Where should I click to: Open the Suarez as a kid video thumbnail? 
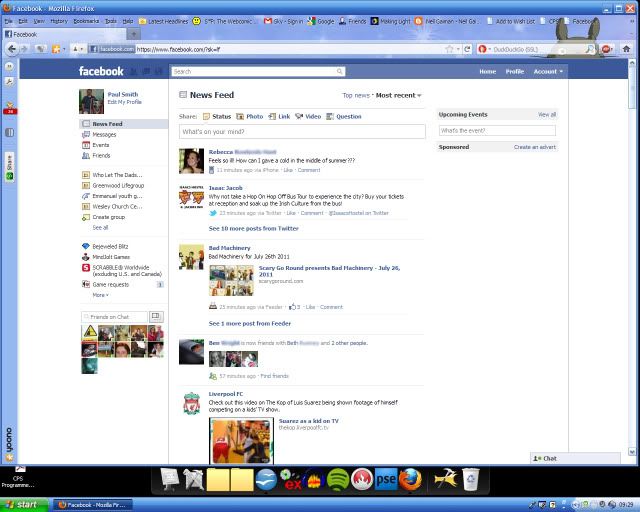(x=241, y=441)
